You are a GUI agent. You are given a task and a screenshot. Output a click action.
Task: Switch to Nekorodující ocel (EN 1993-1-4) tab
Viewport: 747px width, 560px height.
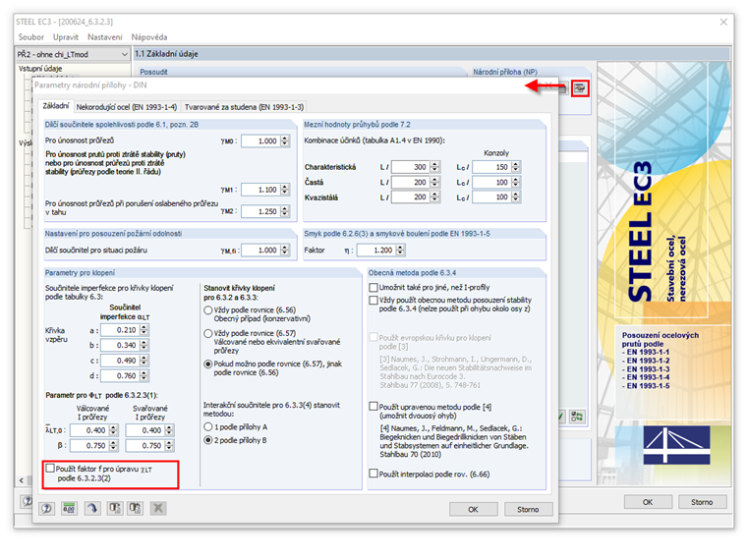127,107
